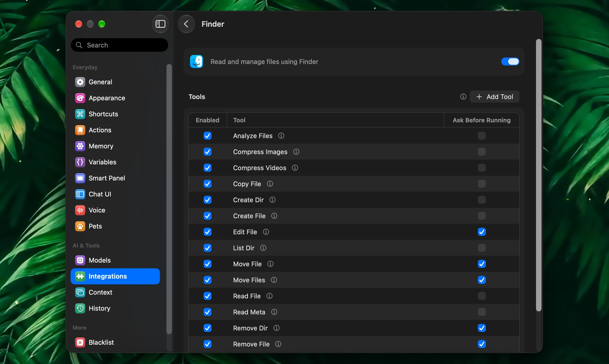Viewport: 609px width, 364px height.
Task: Enable Ask Before Running for Copy File
Action: (x=482, y=184)
